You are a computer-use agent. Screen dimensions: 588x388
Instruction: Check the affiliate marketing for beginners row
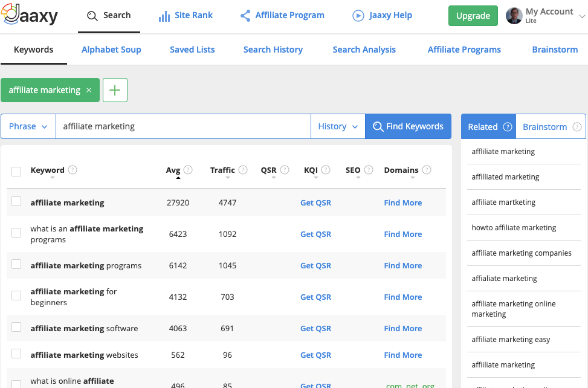[16, 296]
